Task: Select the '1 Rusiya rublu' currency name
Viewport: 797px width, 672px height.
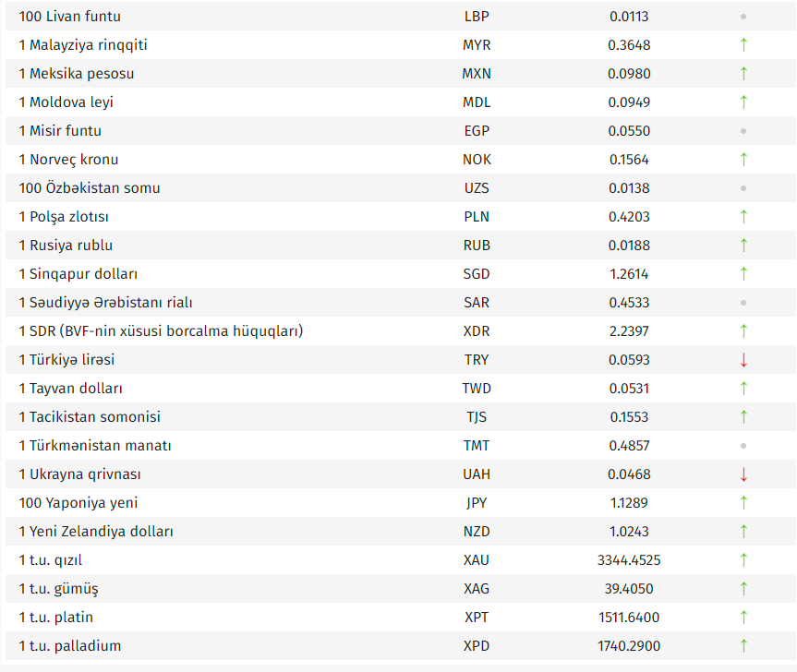Action: (66, 246)
